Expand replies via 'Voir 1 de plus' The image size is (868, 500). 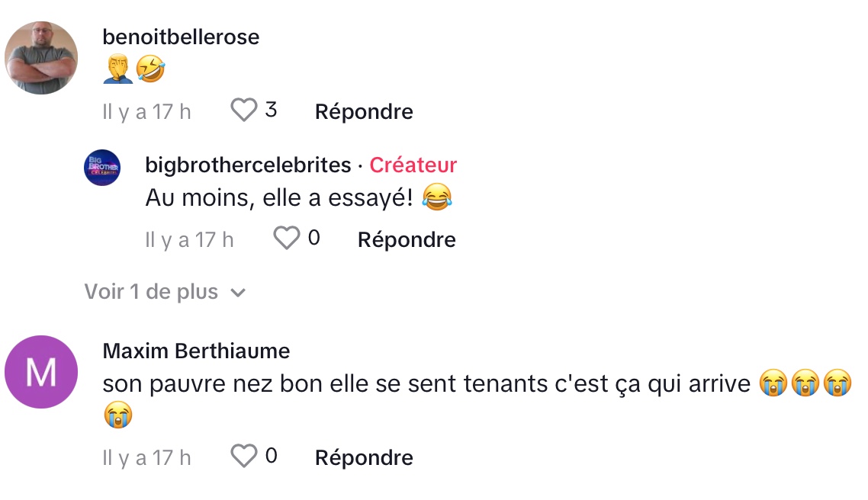coord(151,292)
